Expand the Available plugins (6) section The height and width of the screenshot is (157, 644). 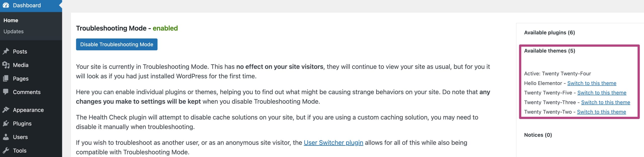(549, 33)
